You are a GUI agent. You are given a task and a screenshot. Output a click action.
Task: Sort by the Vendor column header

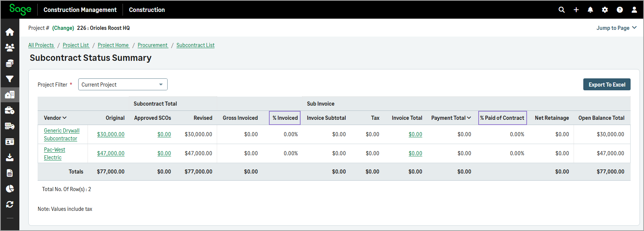pos(55,118)
